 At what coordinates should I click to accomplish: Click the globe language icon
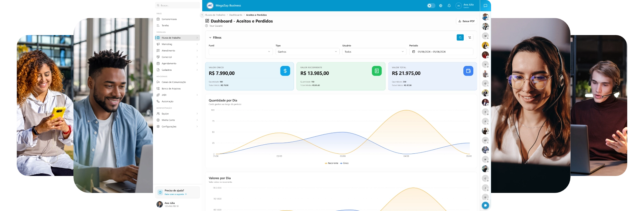point(440,5)
